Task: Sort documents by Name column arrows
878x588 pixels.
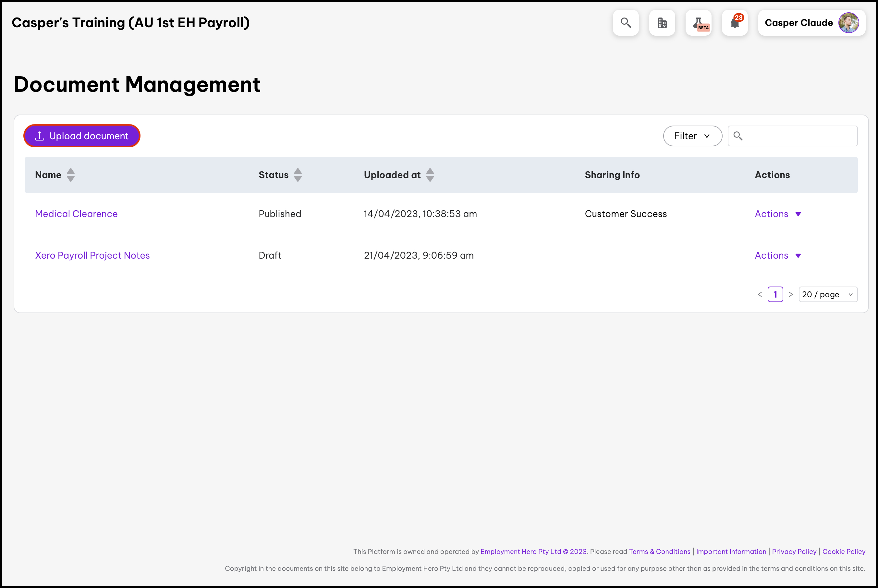Action: (70, 175)
